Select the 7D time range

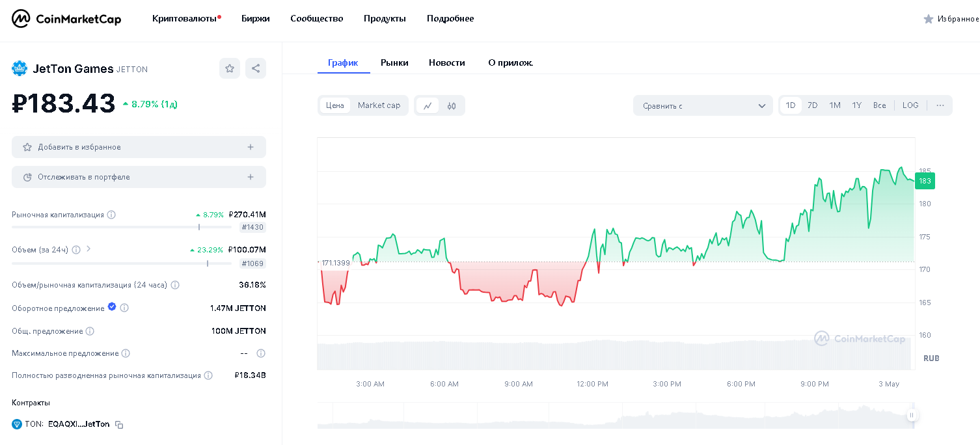(813, 105)
